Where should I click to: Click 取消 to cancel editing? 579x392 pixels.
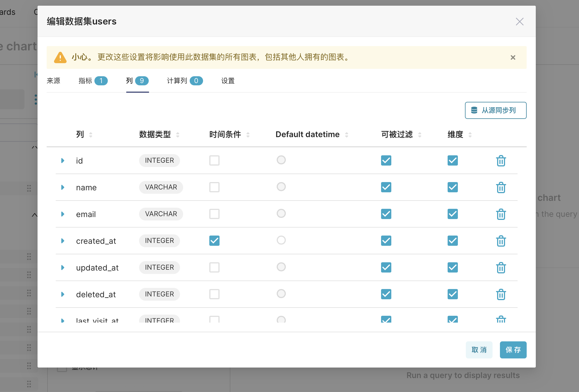(x=479, y=350)
